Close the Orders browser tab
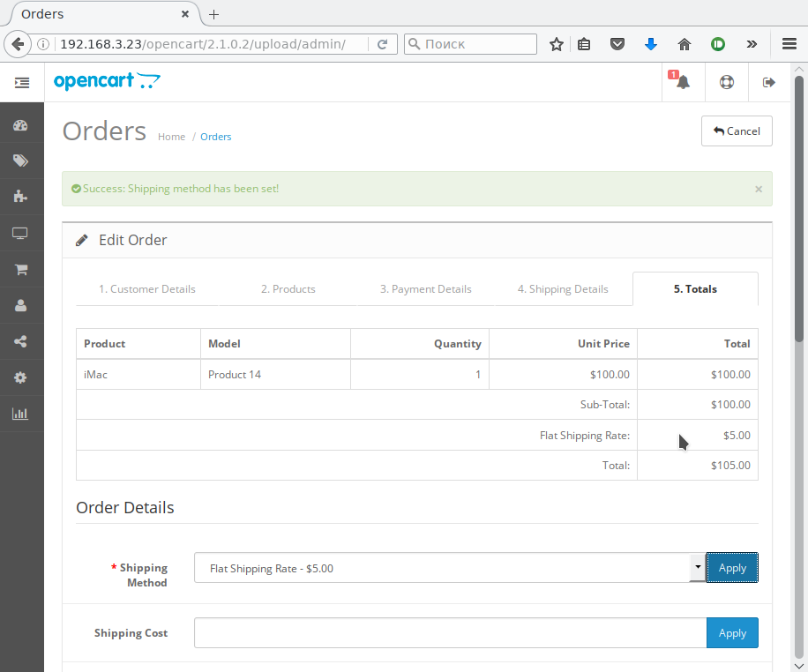Viewport: 808px width, 672px height. tap(185, 14)
